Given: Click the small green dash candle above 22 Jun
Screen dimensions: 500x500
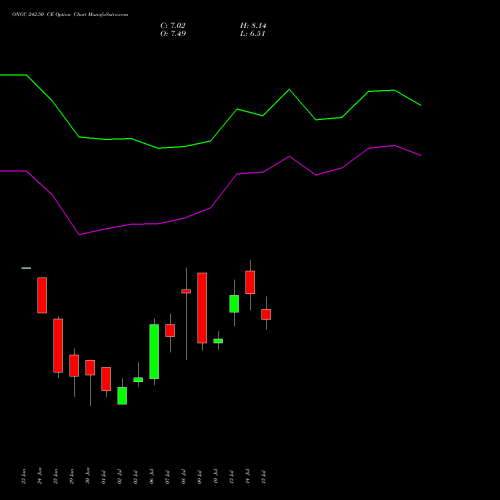Looking at the screenshot, I should point(26,268).
